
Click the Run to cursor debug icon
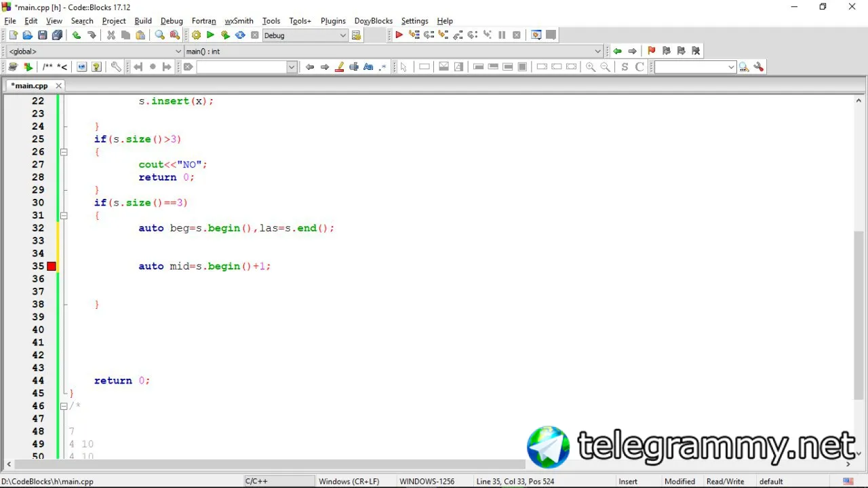(414, 35)
